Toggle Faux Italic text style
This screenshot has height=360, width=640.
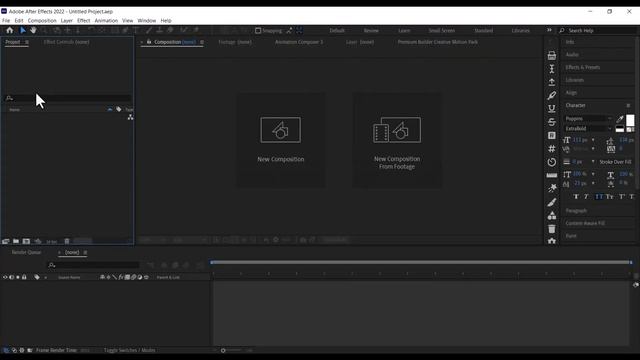(x=587, y=197)
